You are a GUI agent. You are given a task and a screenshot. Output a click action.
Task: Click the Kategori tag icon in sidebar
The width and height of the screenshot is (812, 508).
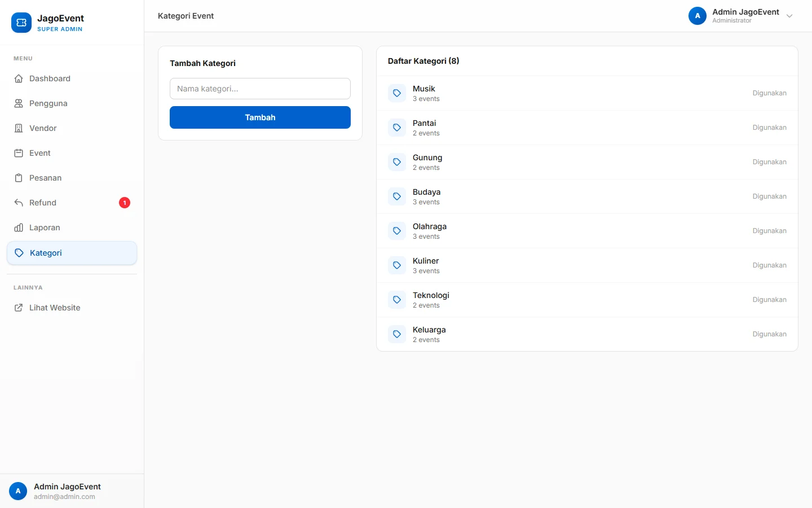(x=19, y=253)
